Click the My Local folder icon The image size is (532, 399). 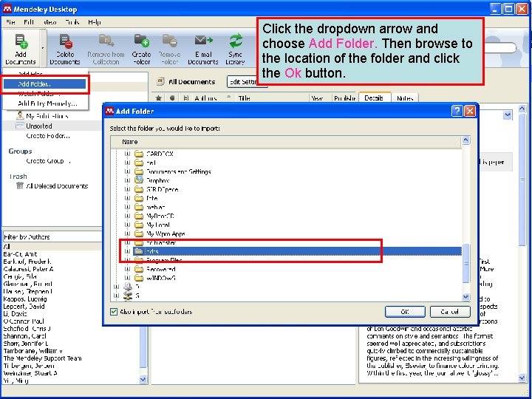tap(138, 225)
